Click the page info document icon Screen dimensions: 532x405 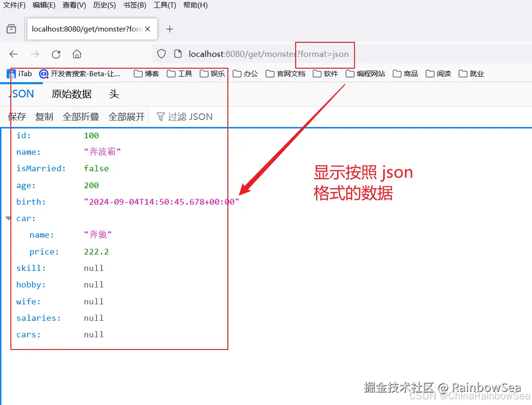click(x=178, y=54)
